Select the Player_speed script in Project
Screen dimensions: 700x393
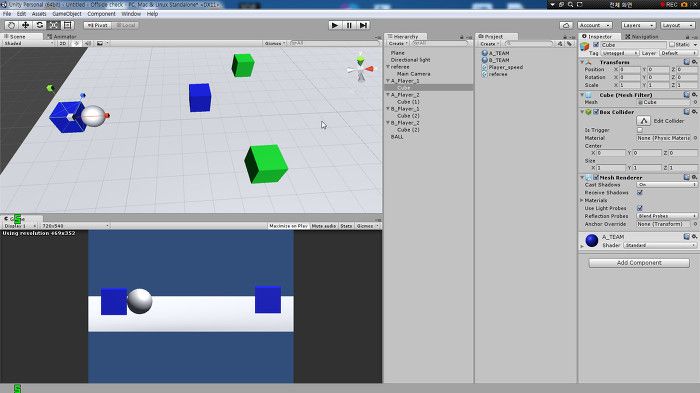(x=505, y=67)
